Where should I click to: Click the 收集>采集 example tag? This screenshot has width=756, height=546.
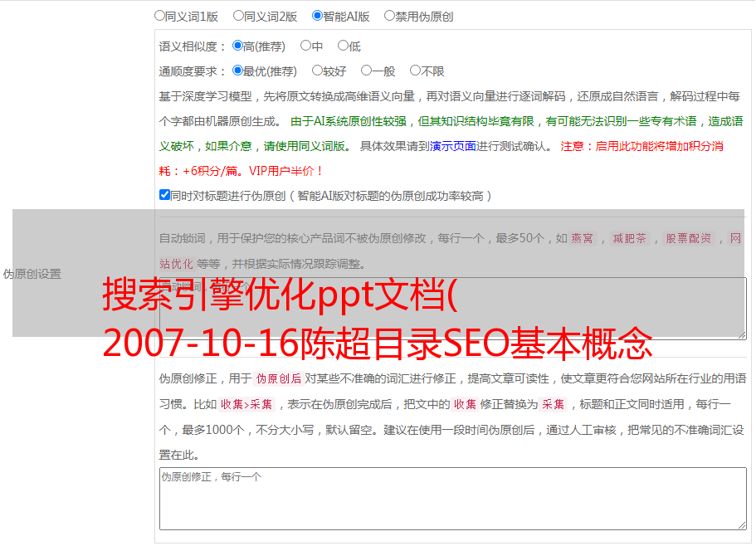tap(246, 404)
